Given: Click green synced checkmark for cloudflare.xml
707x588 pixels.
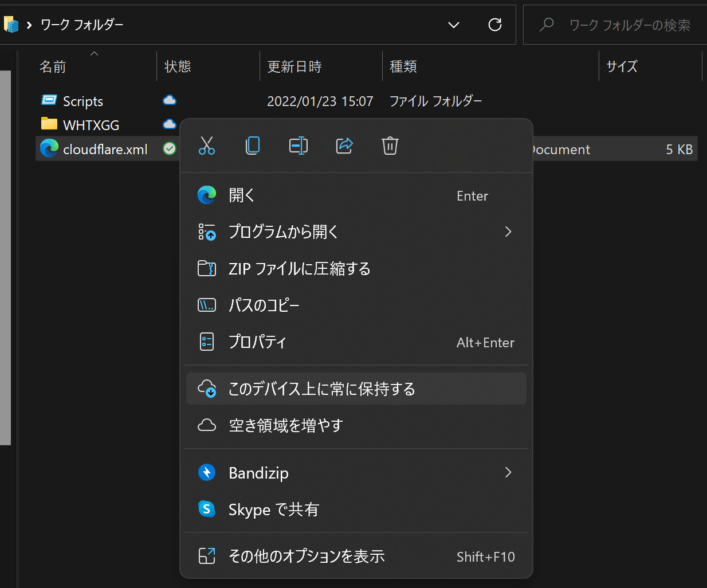Looking at the screenshot, I should (x=170, y=148).
